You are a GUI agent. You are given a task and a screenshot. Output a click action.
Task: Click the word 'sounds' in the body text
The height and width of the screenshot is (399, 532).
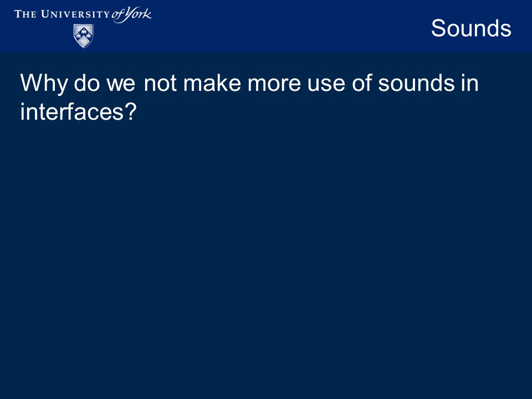[416, 83]
